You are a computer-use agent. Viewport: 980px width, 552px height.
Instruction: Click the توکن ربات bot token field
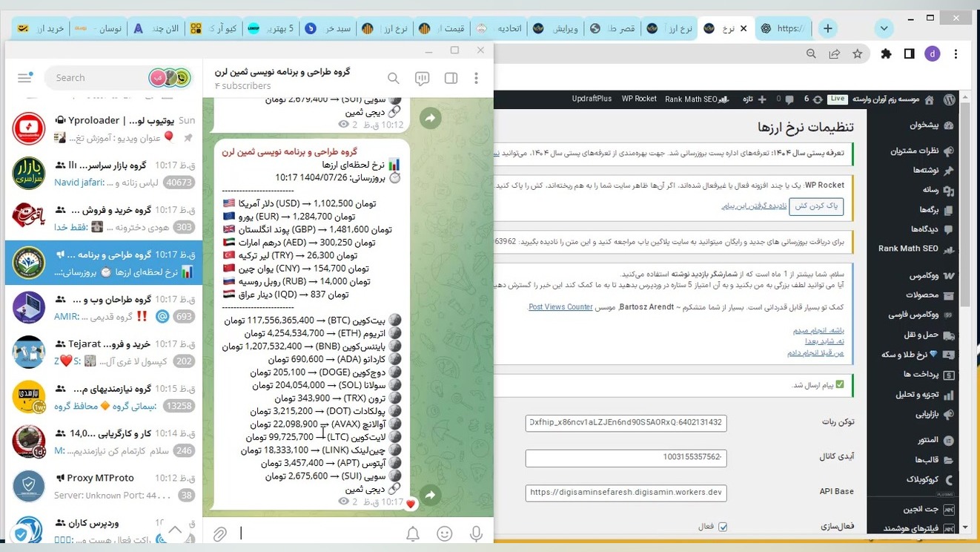pos(626,422)
